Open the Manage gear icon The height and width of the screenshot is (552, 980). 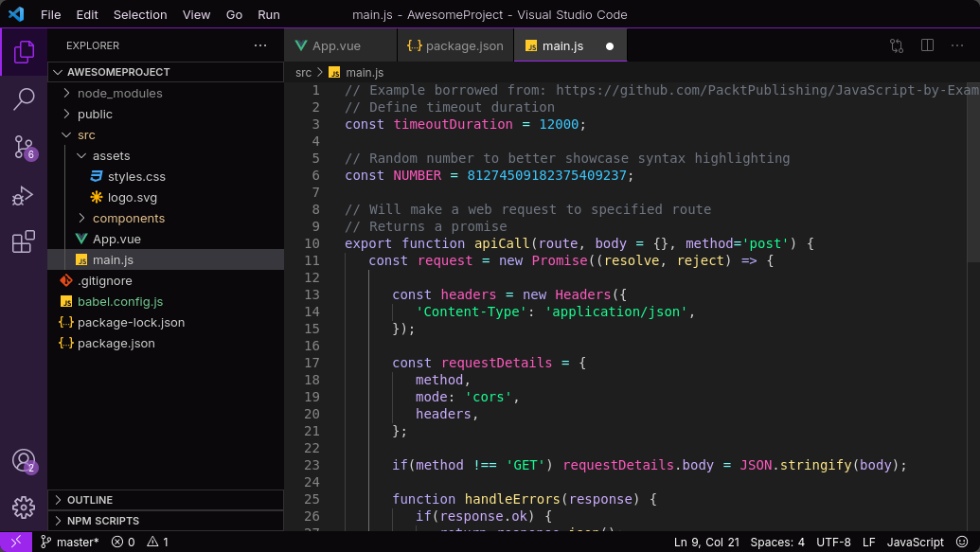pyautogui.click(x=24, y=507)
